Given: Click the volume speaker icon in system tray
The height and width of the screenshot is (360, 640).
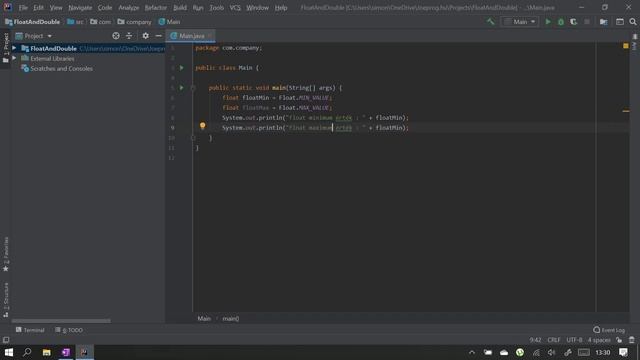Looking at the screenshot, I should pyautogui.click(x=551, y=353).
